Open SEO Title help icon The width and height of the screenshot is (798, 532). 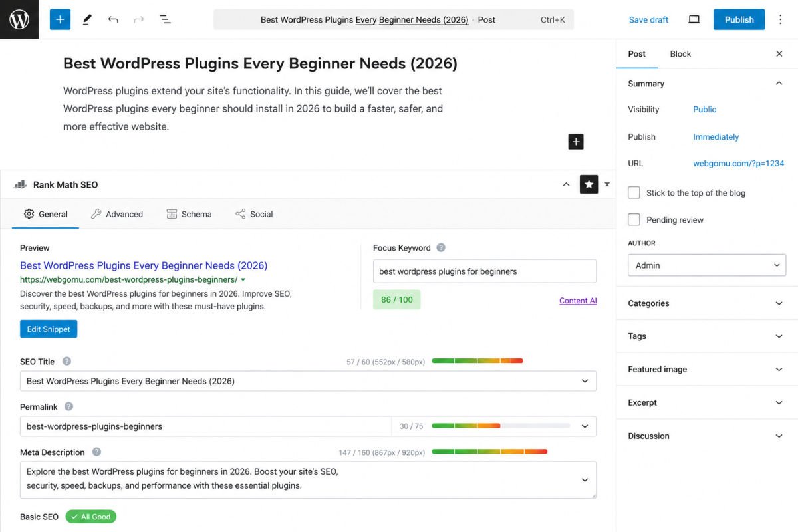[66, 361]
